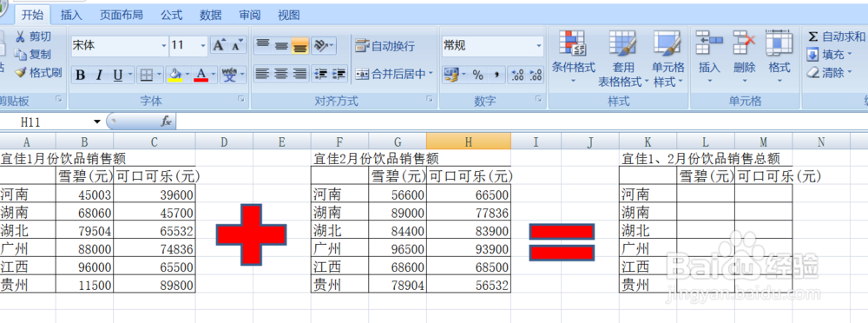Screen dimensions: 868x323
Task: Open Number group dialog launcher
Action: click(x=538, y=99)
